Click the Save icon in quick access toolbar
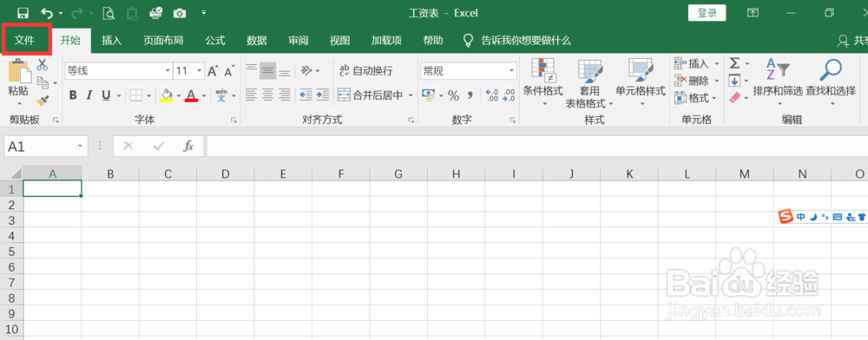 (23, 13)
